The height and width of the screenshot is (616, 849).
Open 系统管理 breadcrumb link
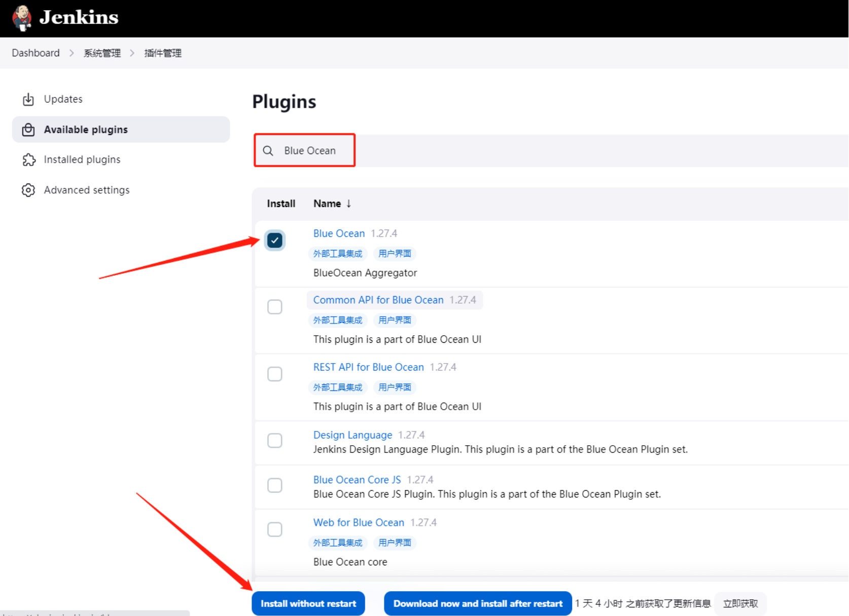(102, 53)
